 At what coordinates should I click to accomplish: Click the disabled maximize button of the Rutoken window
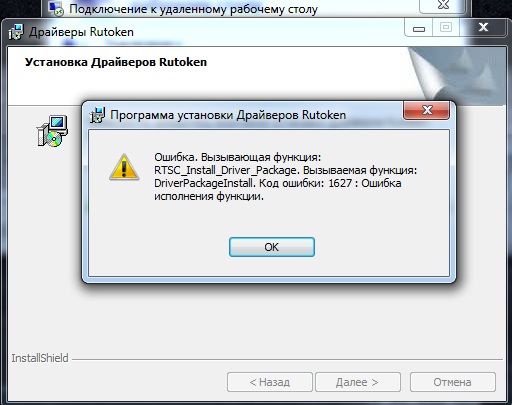click(446, 28)
